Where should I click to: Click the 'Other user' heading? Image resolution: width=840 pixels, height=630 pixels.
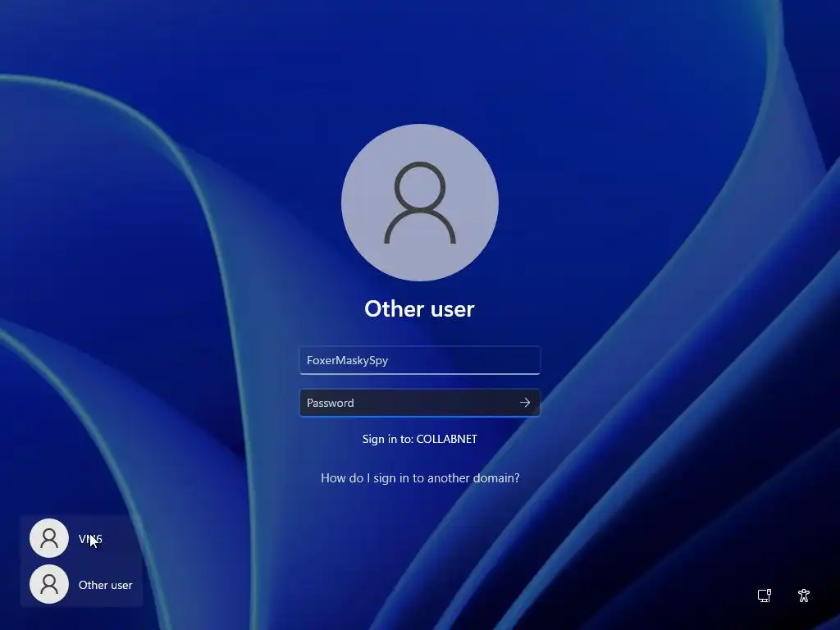coord(419,309)
